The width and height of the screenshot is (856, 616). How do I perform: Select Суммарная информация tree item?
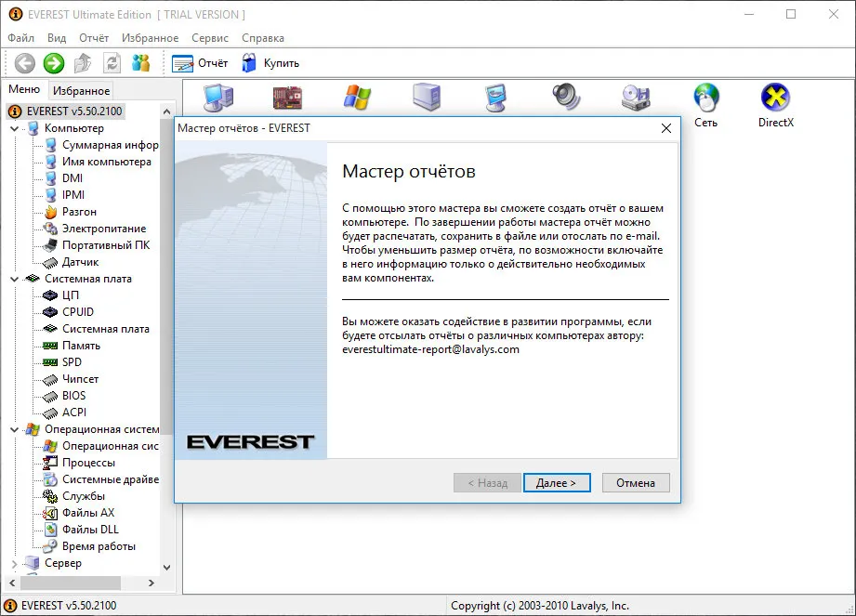click(x=101, y=145)
